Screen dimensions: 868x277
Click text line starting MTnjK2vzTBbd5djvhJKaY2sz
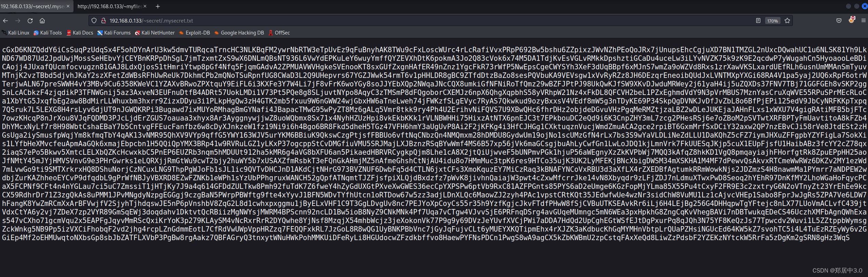[434, 75]
